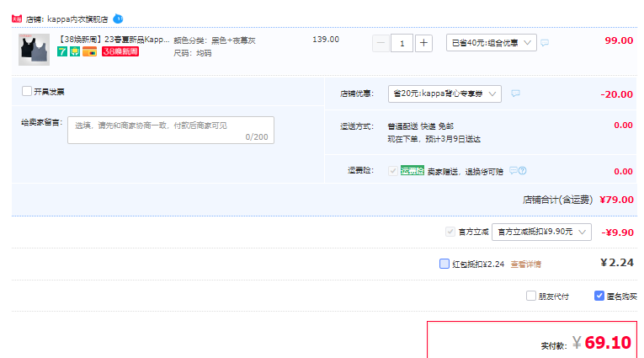Enable the 朋友代付 checkbox
Viewport: 644px width, 358px height.
point(531,296)
